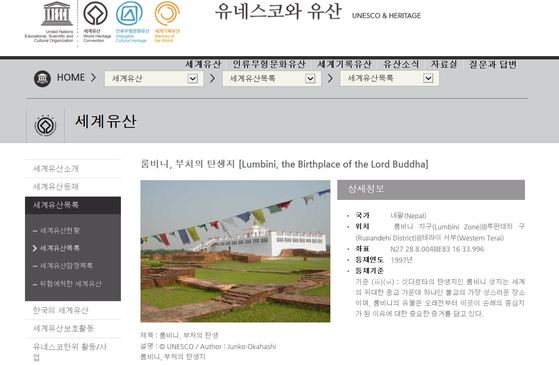Click the 네팔(Nepal) country value

click(x=408, y=216)
